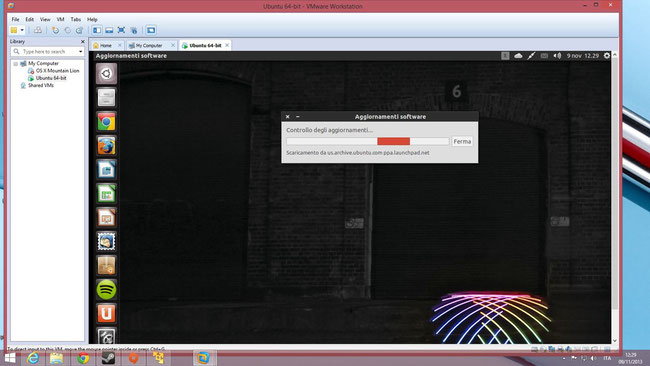The image size is (650, 366).
Task: Revert the VM to snapshot icon
Action: 67,30
